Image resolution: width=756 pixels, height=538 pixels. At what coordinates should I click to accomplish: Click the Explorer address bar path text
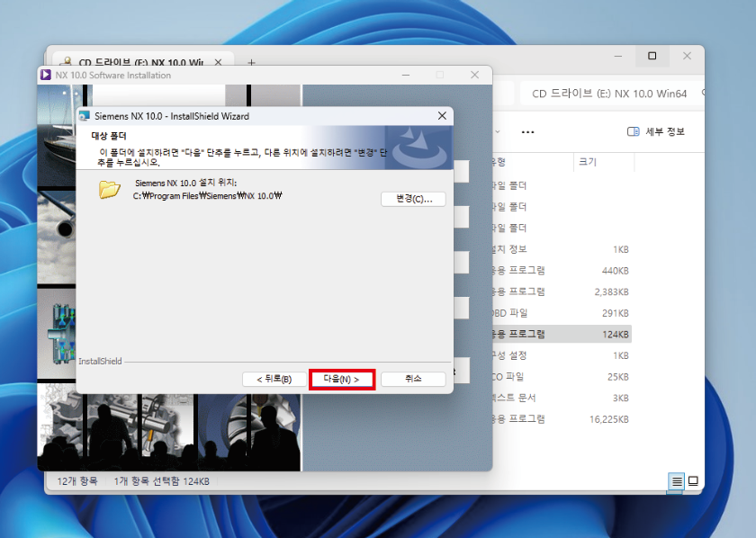(x=609, y=94)
